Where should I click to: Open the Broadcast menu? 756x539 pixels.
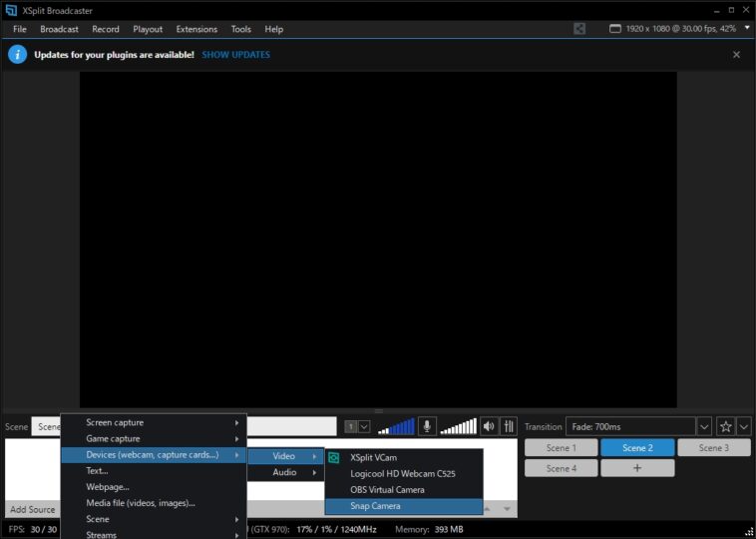pyautogui.click(x=59, y=29)
